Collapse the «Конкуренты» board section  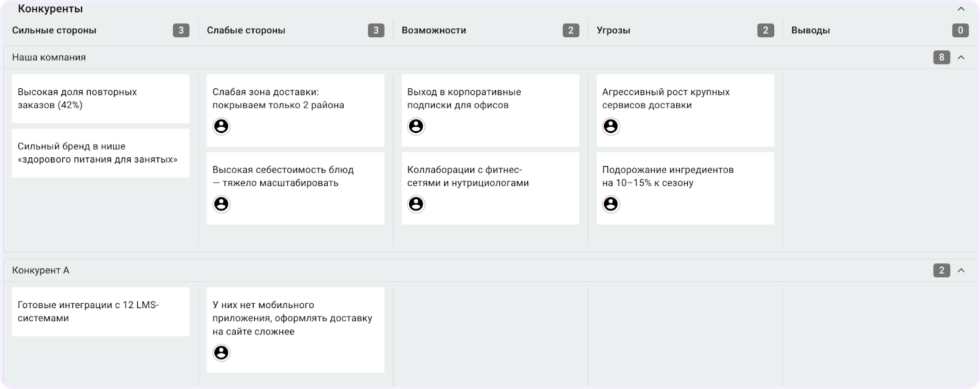click(961, 9)
